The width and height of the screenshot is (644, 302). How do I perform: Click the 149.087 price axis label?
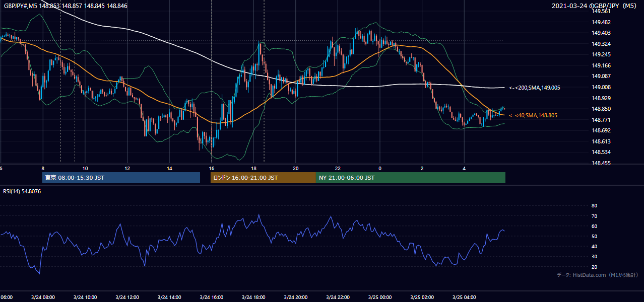(x=601, y=76)
